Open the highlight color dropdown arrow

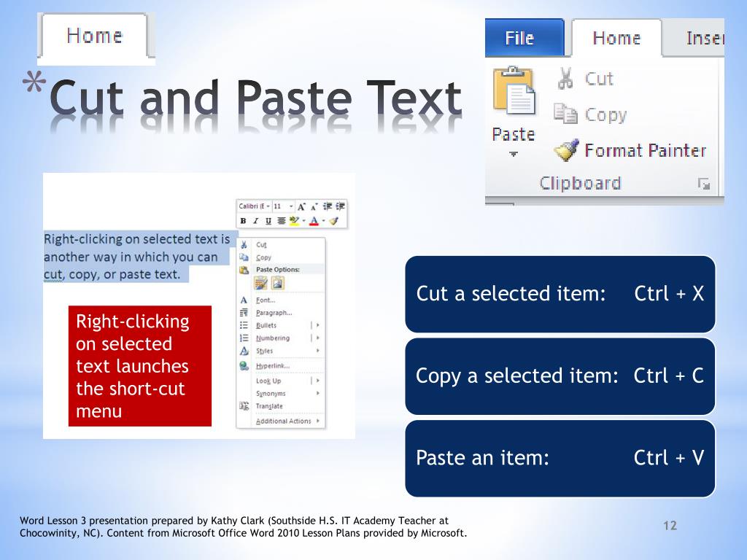pyautogui.click(x=304, y=220)
